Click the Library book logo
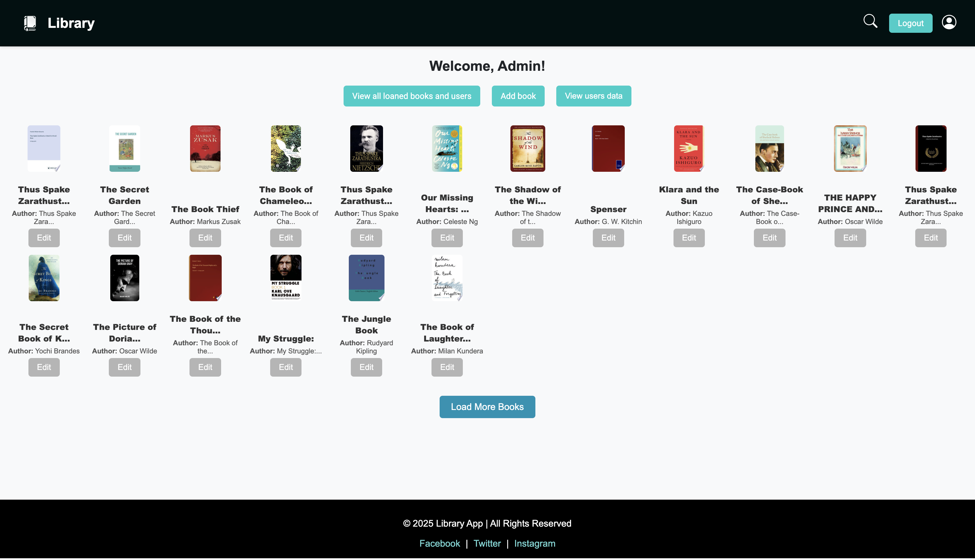 30,23
